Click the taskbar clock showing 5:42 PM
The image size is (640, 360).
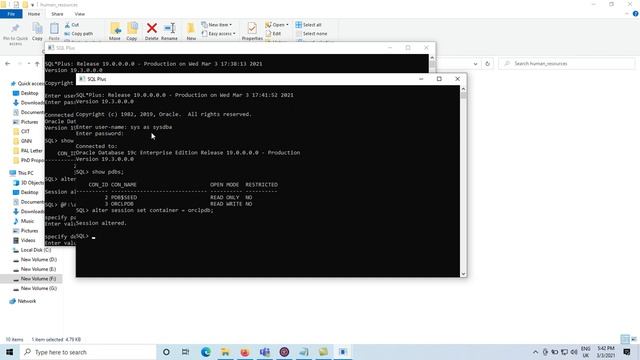click(606, 352)
